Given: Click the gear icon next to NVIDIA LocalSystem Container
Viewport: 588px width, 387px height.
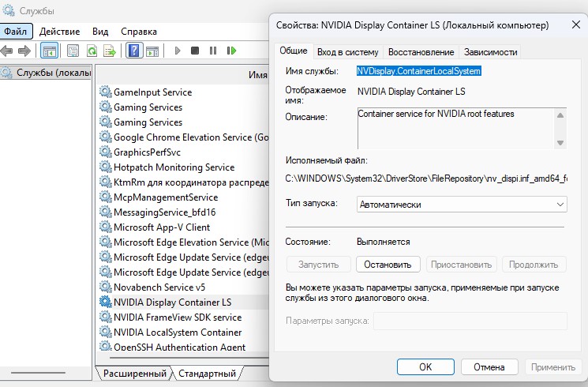Looking at the screenshot, I should (106, 333).
